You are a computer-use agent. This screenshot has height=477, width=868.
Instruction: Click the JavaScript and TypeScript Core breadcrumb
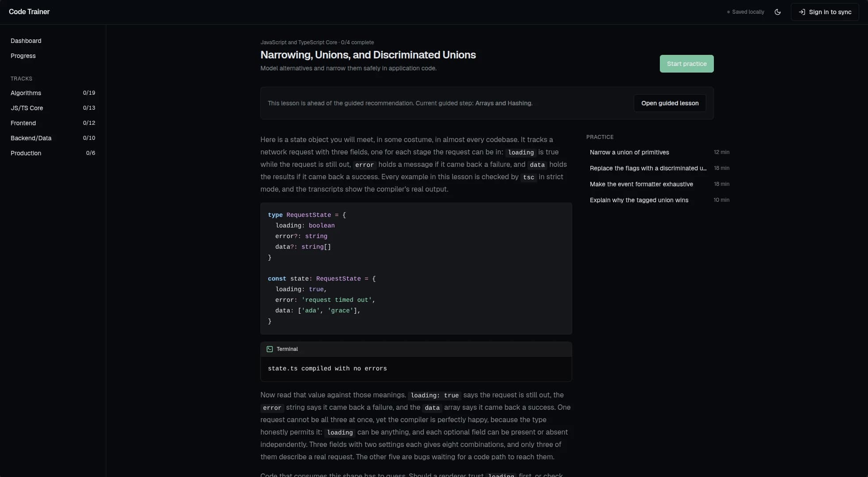[x=298, y=42]
